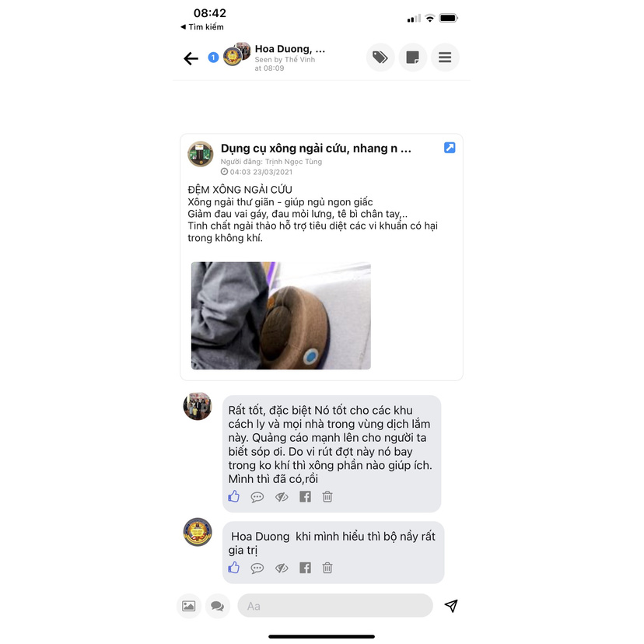Image resolution: width=644 pixels, height=644 pixels.
Task: Open the tag label icon
Action: pyautogui.click(x=380, y=58)
